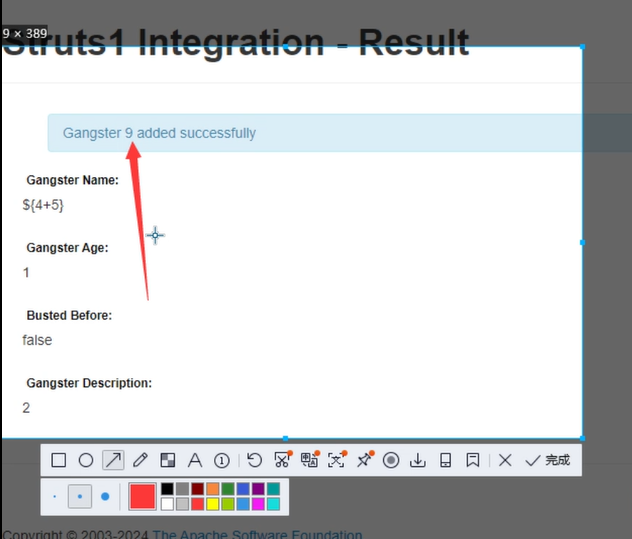Start screen recording from toolbar
632x539 pixels.
[391, 460]
